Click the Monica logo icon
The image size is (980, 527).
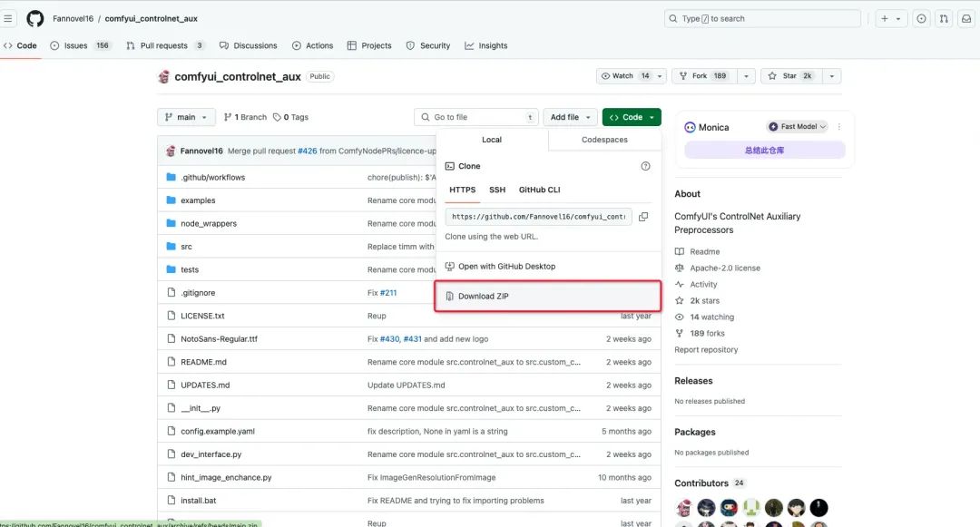[690, 127]
